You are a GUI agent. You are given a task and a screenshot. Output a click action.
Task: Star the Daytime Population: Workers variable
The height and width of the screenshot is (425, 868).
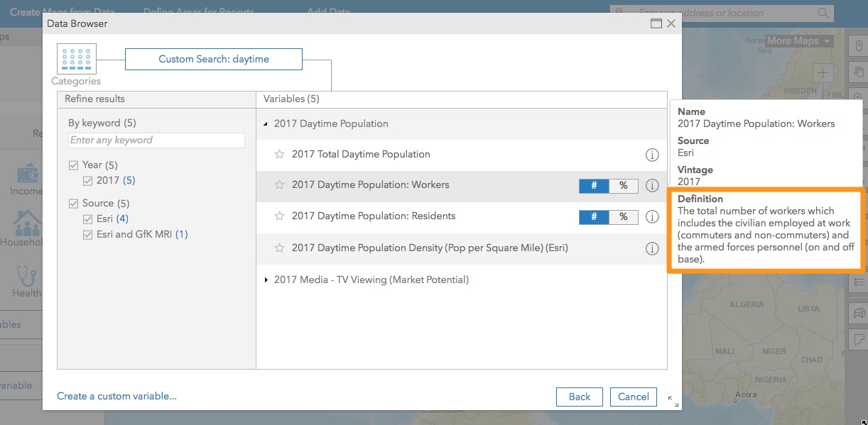pos(279,185)
